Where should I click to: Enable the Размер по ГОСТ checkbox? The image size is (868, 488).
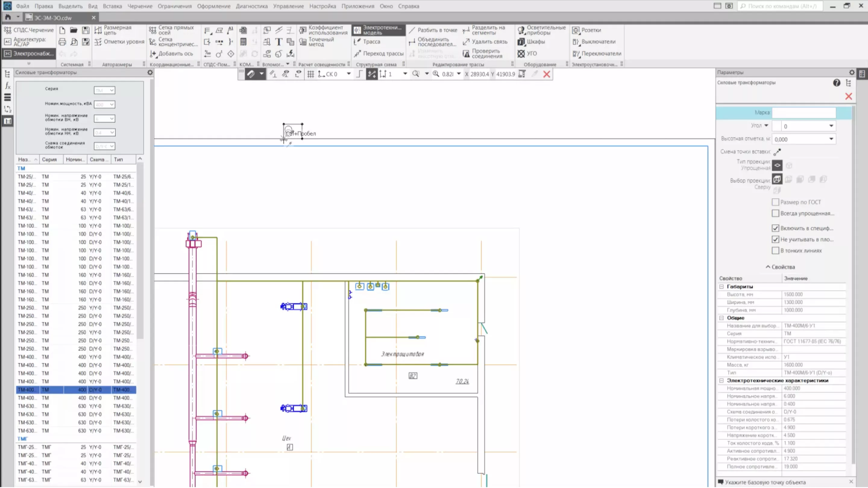coord(775,202)
